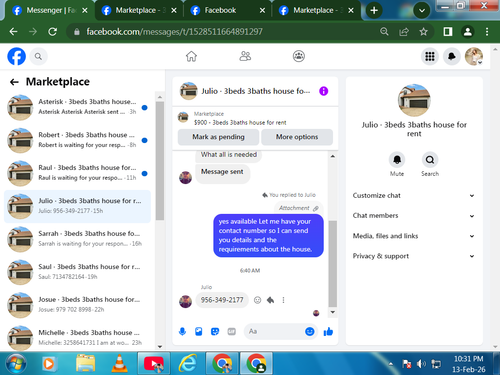Expand the Privacy & support section
The image size is (500, 375).
(x=413, y=256)
